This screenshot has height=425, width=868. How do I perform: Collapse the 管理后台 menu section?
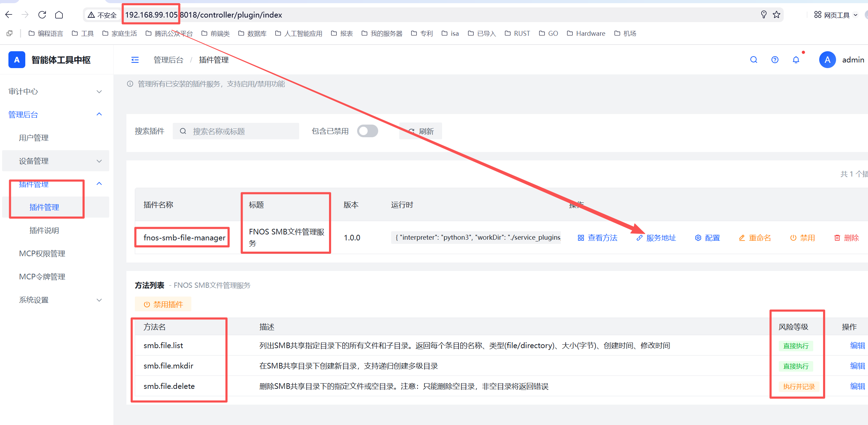55,114
